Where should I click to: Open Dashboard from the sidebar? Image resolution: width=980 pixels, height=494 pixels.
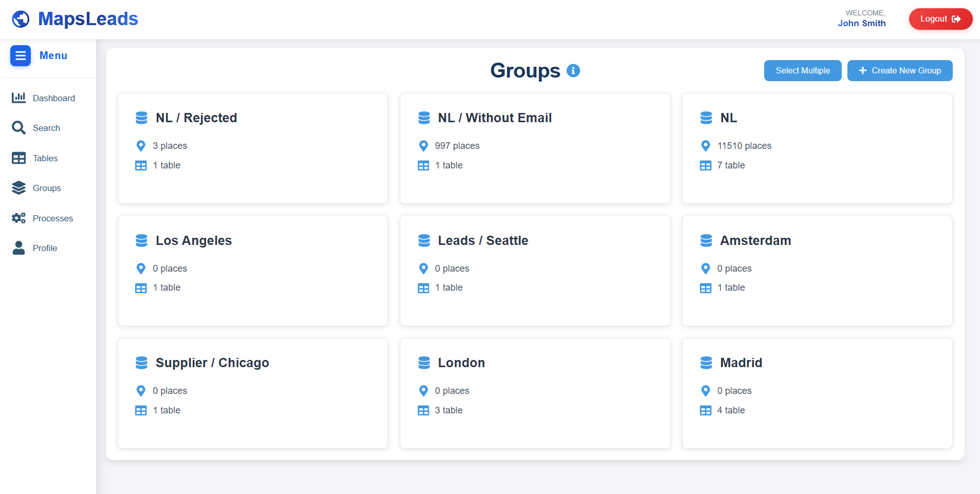53,98
